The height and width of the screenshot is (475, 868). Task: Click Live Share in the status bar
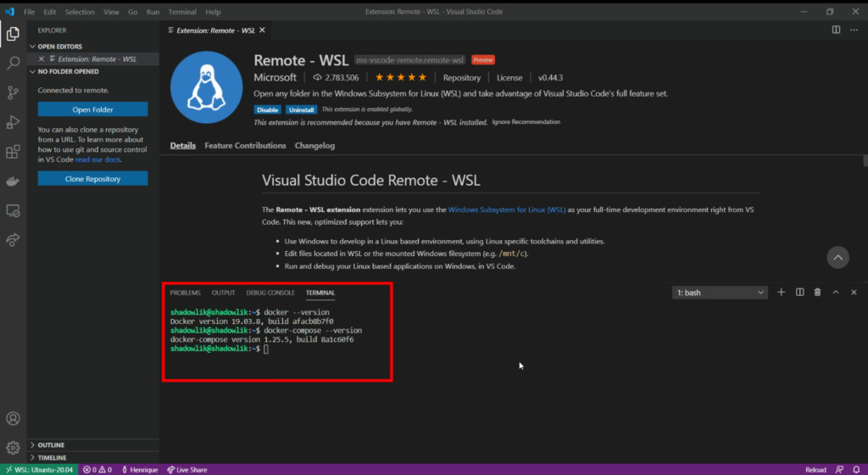pos(187,469)
